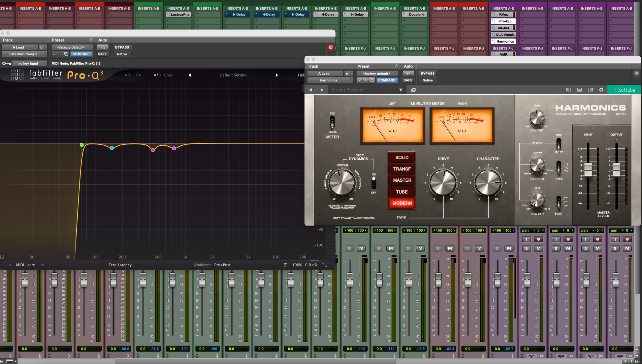
Task: Open the Preset Browser dropdown in Harmonics
Action: 401,90
